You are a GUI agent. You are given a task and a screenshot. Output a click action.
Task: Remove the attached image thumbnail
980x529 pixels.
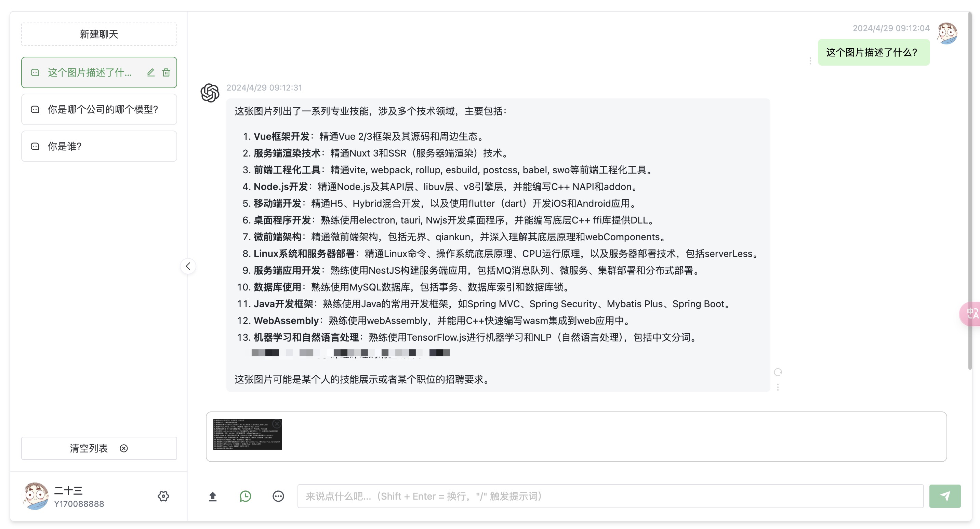(x=277, y=423)
